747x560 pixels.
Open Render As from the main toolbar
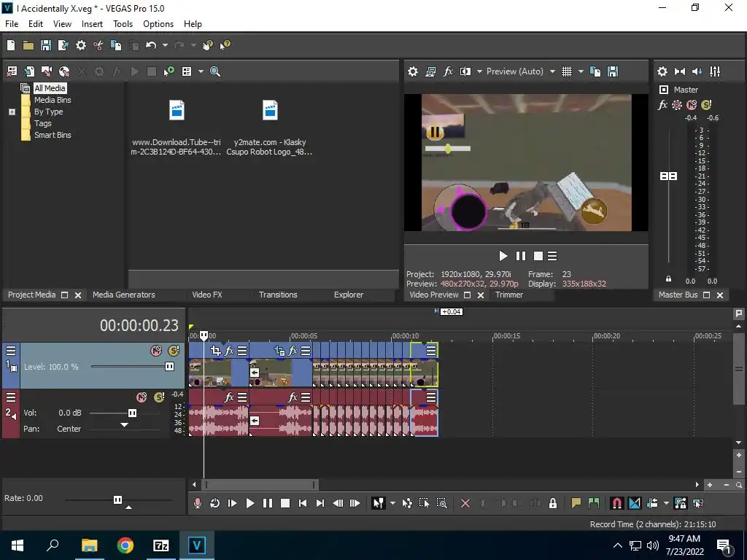(63, 45)
